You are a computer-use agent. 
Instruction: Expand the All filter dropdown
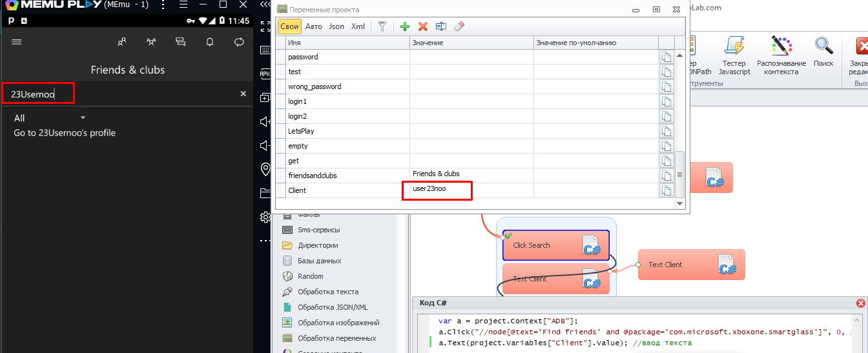click(x=83, y=117)
